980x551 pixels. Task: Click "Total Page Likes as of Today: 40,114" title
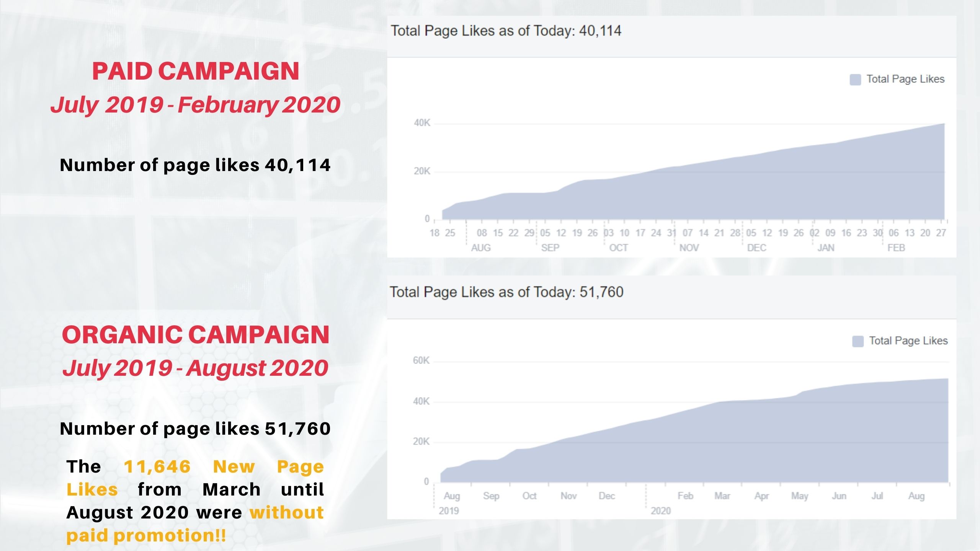[506, 31]
